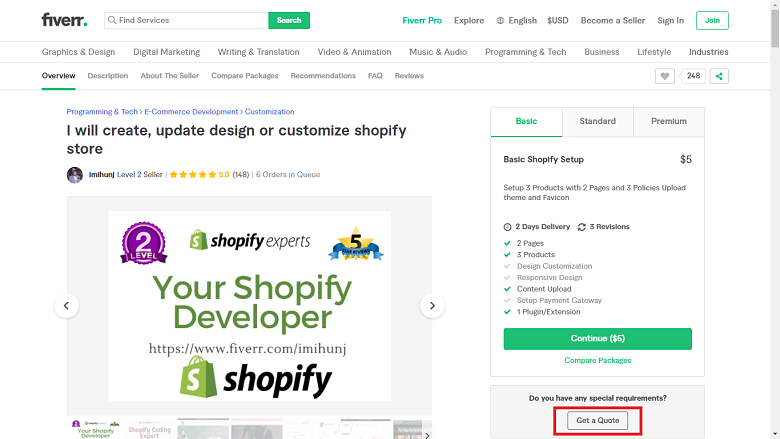Screen dimensions: 780x439
Task: Jump to Compare Packages section tab
Action: click(x=245, y=76)
